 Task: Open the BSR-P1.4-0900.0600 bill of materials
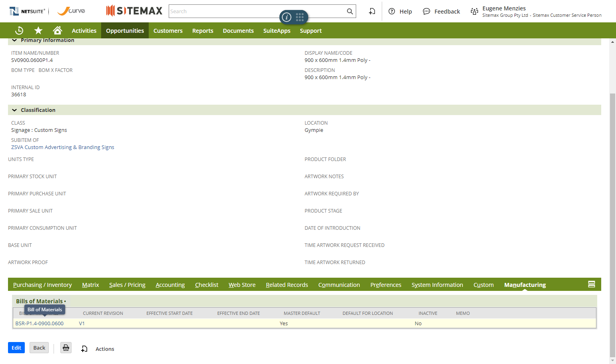coord(40,323)
